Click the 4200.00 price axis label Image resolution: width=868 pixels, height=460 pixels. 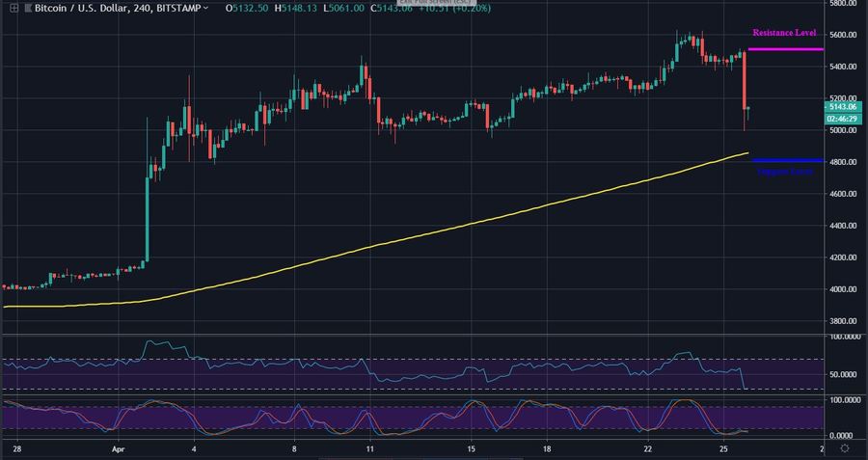[x=843, y=257]
